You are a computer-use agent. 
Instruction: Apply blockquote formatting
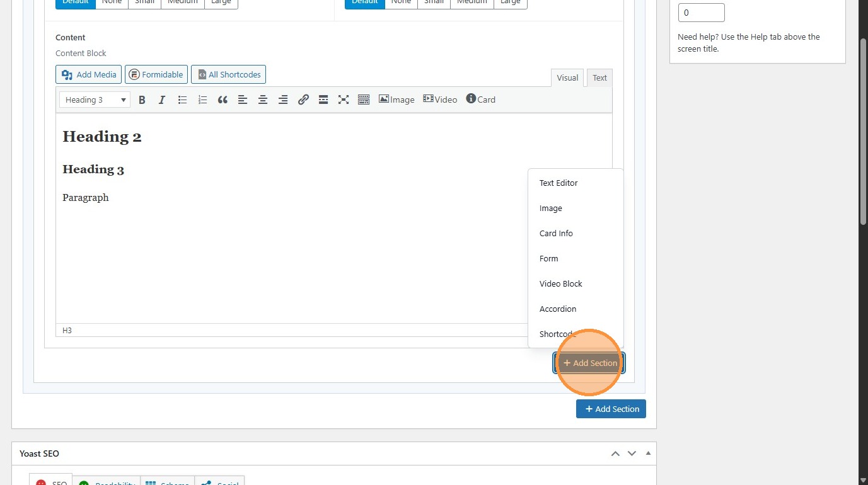223,100
